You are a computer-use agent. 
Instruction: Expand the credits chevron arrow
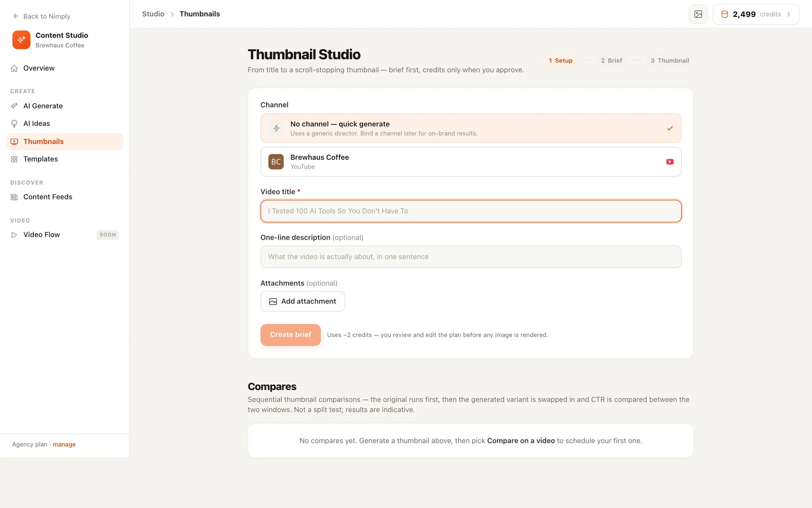coord(789,14)
